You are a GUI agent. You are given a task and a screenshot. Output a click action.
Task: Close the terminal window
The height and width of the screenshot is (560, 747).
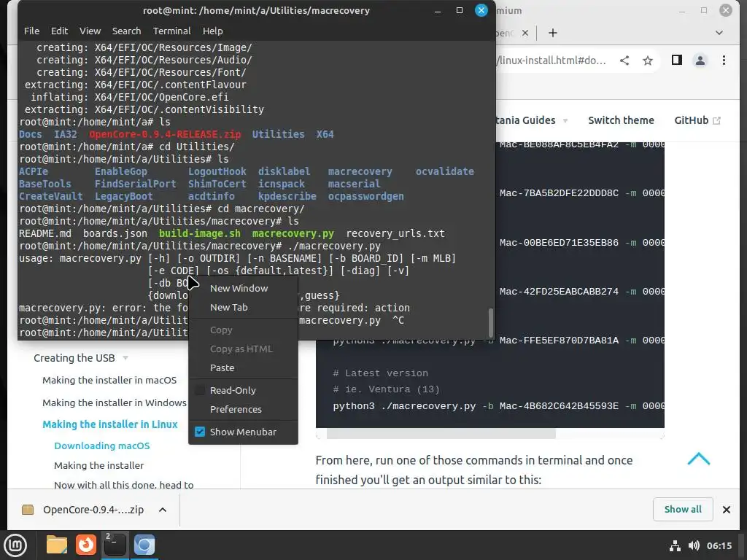click(x=481, y=10)
